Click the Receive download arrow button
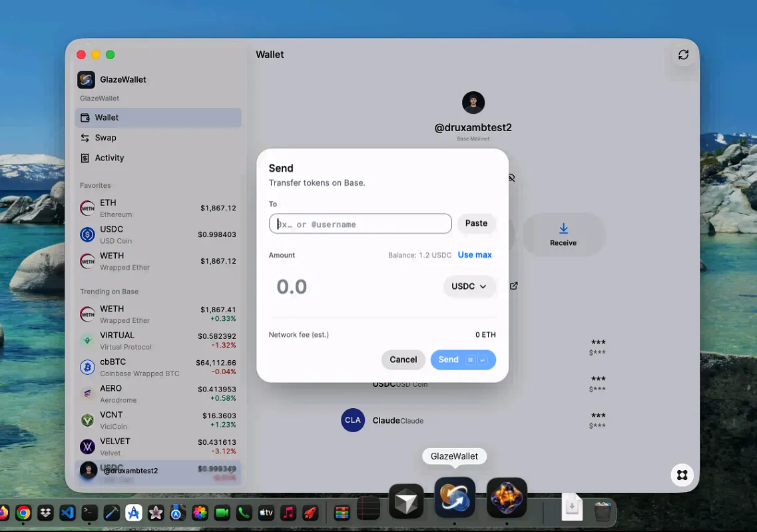The image size is (757, 532). tap(563, 234)
